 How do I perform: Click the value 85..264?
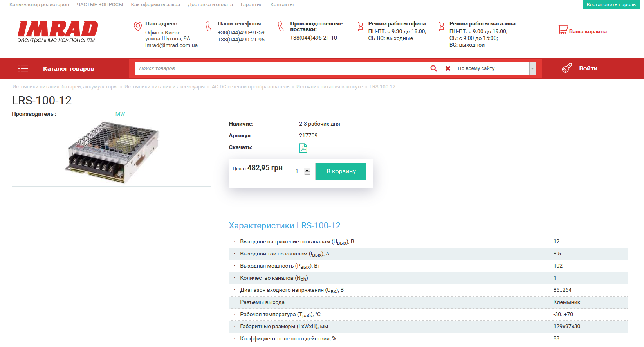(x=563, y=290)
